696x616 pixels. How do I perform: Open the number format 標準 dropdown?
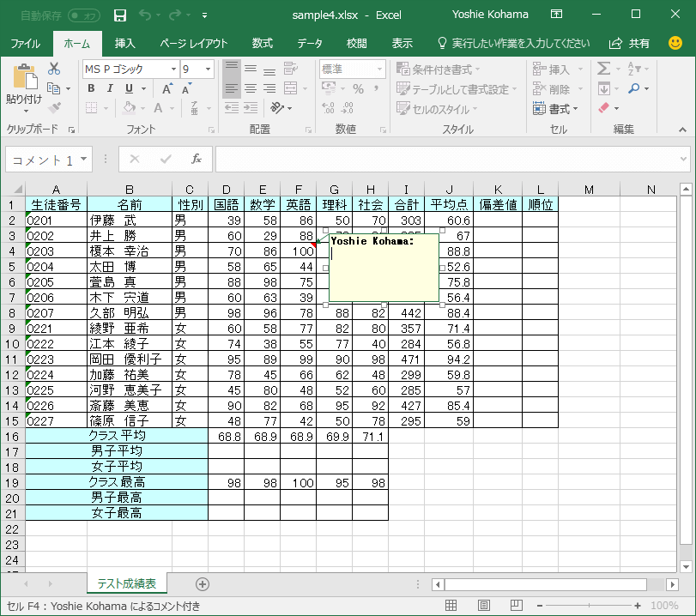(x=379, y=69)
